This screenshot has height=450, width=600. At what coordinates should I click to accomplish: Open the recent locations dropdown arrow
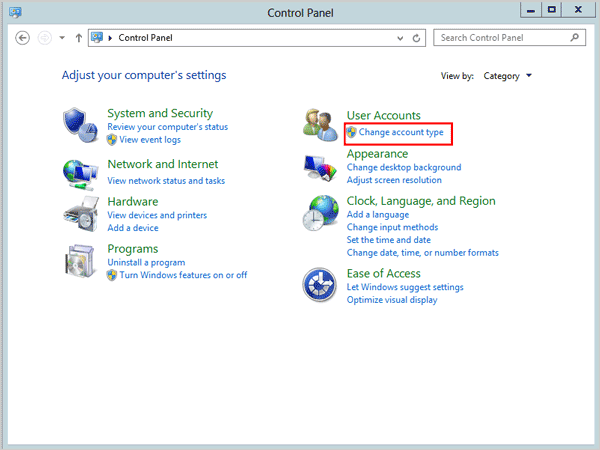62,38
